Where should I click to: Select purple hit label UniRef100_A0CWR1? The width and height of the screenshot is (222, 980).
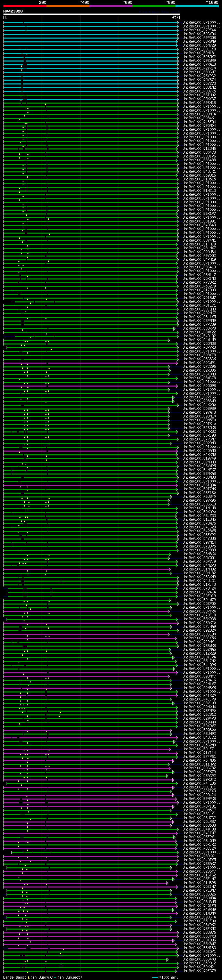pos(199,363)
